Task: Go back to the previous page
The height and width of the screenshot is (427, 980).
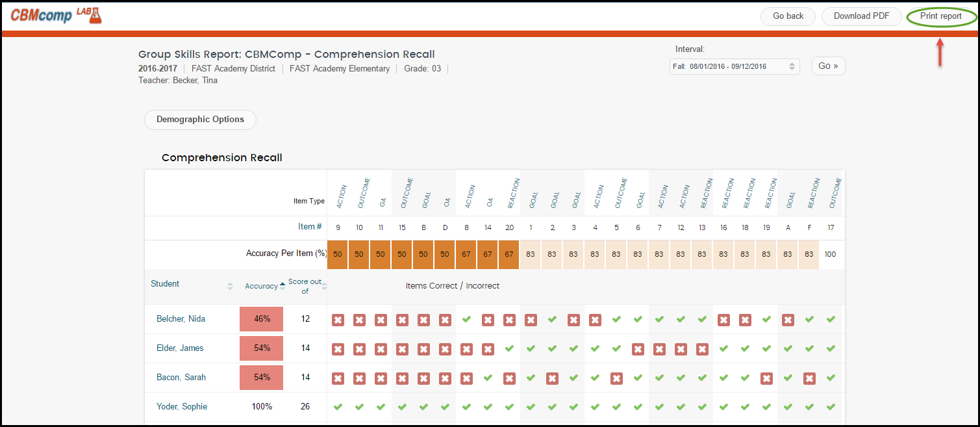Action: (x=788, y=16)
